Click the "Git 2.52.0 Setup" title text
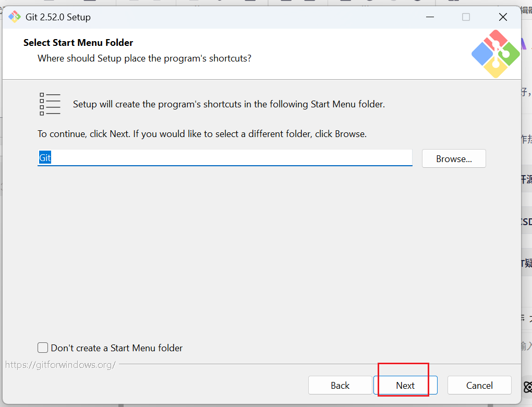Viewport: 532px width, 407px height. click(58, 17)
